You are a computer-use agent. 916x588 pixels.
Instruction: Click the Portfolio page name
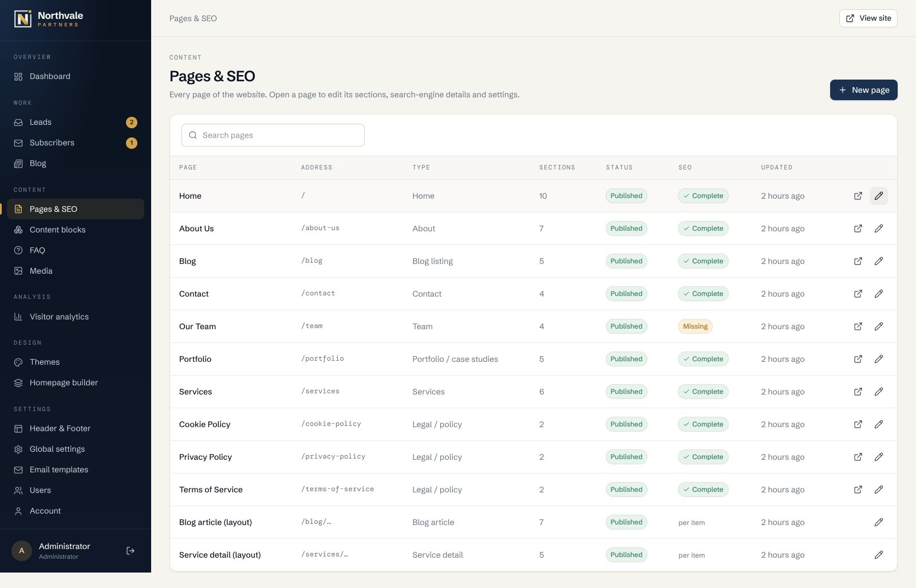195,359
